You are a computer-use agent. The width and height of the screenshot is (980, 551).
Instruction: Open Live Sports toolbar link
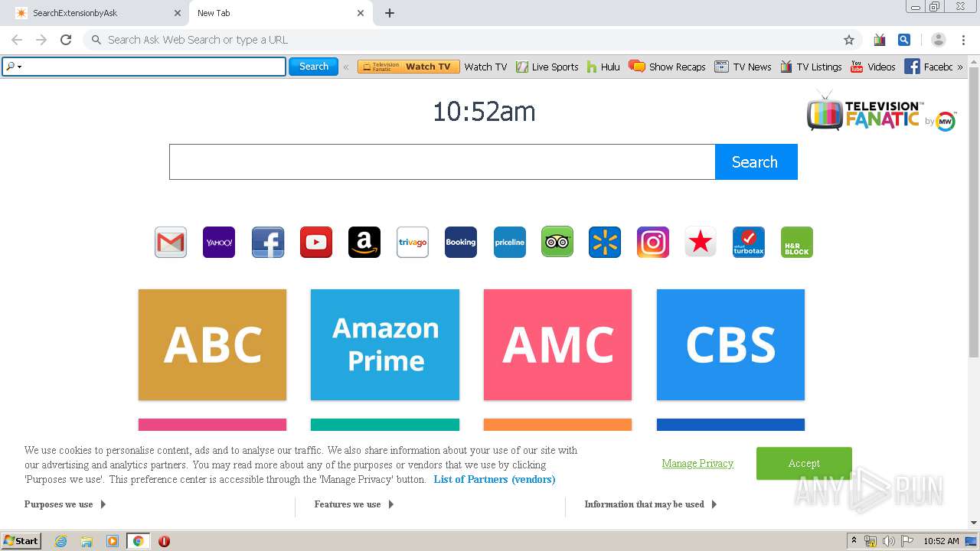[547, 67]
